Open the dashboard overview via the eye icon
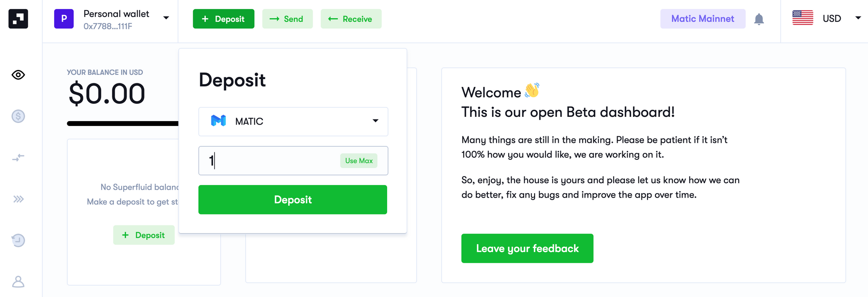 18,75
